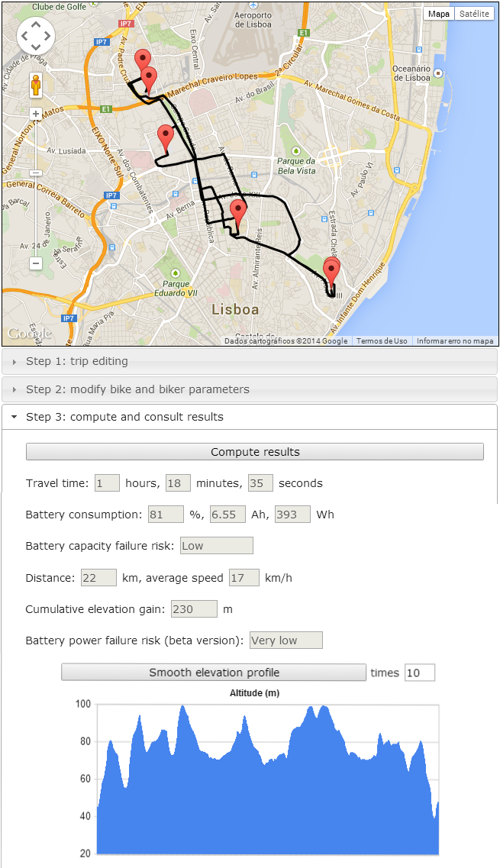Image resolution: width=500 pixels, height=868 pixels.
Task: Zoom in with the plus button
Action: (36, 114)
